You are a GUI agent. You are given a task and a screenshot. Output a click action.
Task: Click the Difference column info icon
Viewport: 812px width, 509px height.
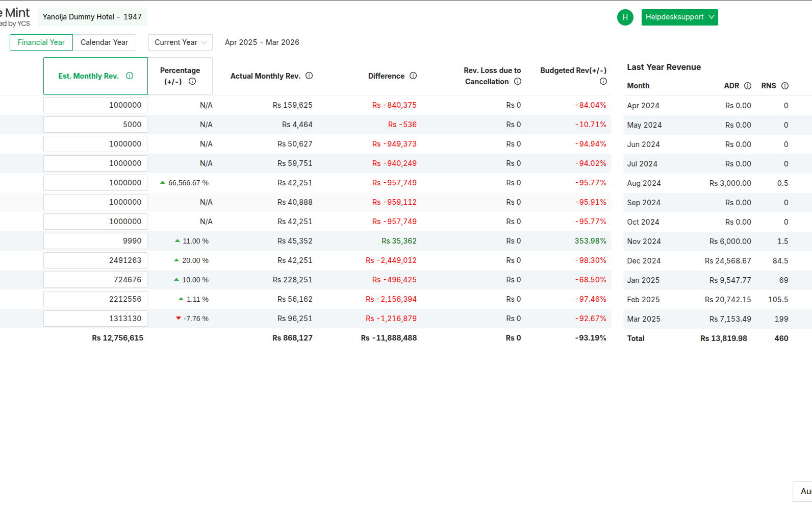pos(413,76)
